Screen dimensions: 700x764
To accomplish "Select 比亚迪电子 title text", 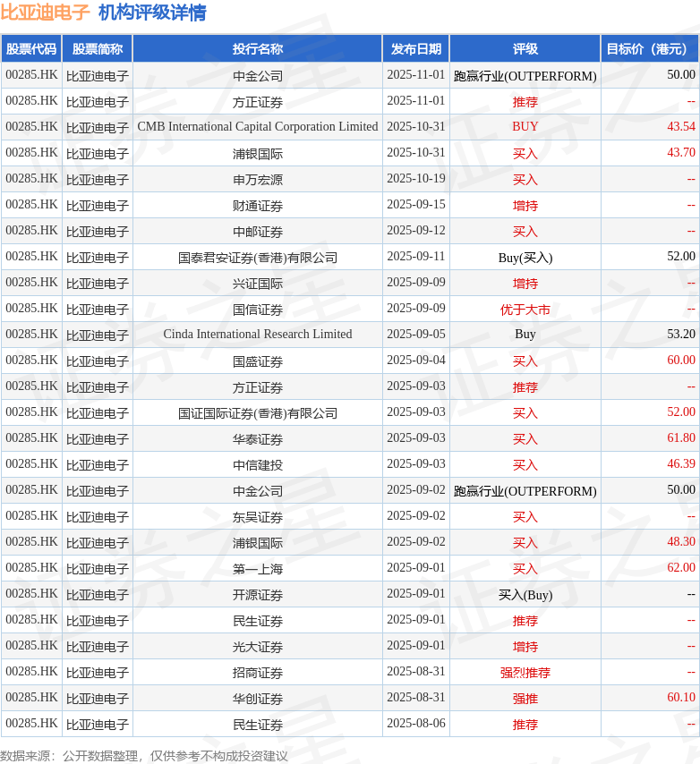I will point(45,13).
